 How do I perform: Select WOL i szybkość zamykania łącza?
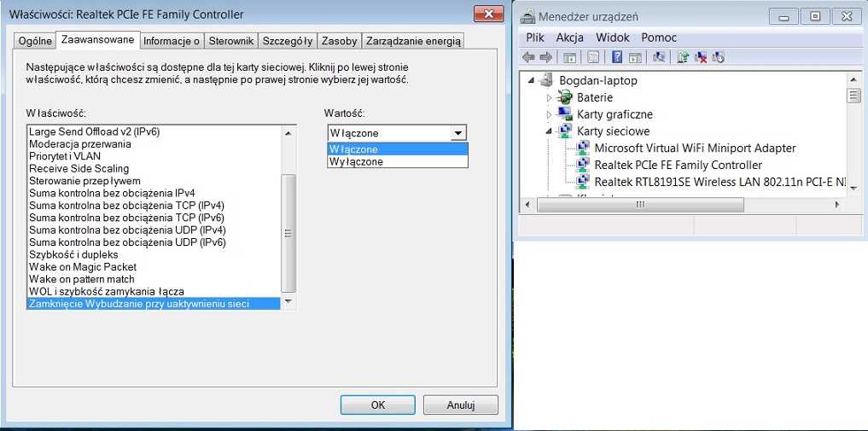(x=154, y=291)
